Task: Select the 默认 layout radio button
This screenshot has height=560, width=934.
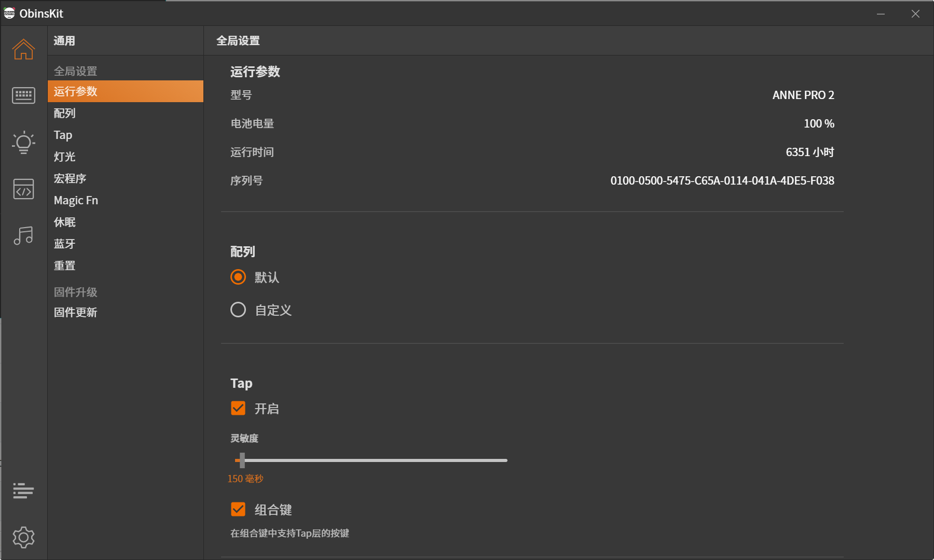Action: click(238, 277)
